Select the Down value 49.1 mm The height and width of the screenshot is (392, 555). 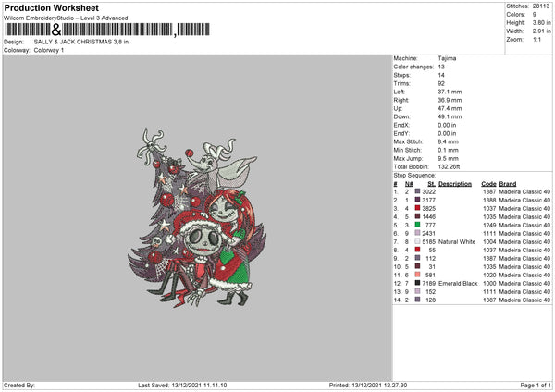pos(450,116)
